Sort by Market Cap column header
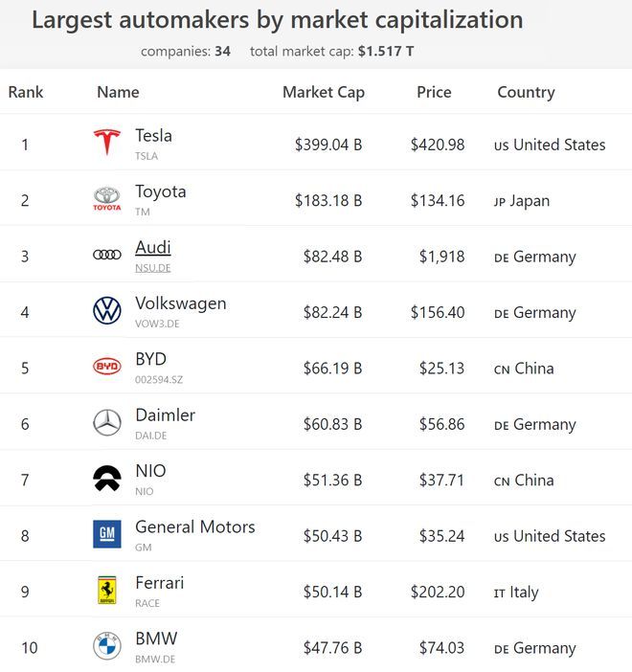The width and height of the screenshot is (632, 672). tap(324, 93)
